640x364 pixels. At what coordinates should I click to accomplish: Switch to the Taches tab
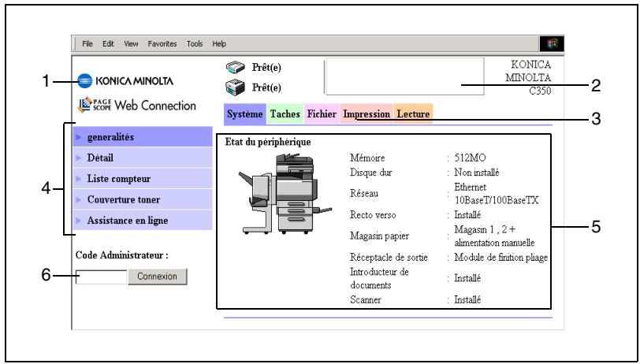(x=285, y=114)
